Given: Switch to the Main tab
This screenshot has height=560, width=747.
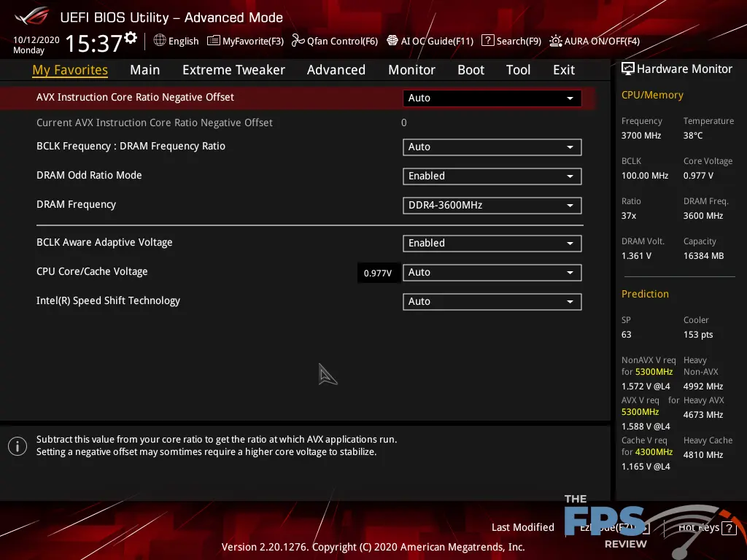Looking at the screenshot, I should pyautogui.click(x=145, y=70).
